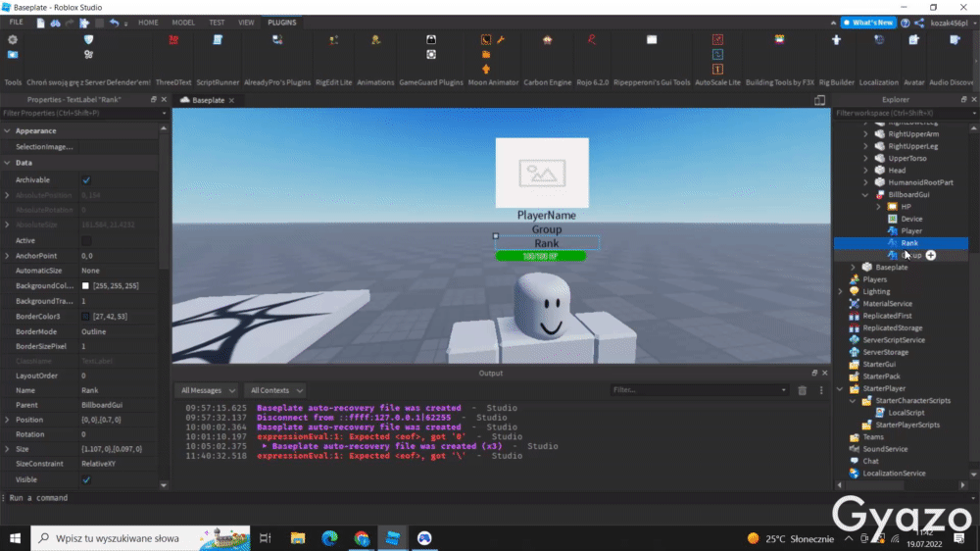Image resolution: width=980 pixels, height=551 pixels.
Task: Launch the Rojo 6.2.0 plugin
Action: pos(592,40)
